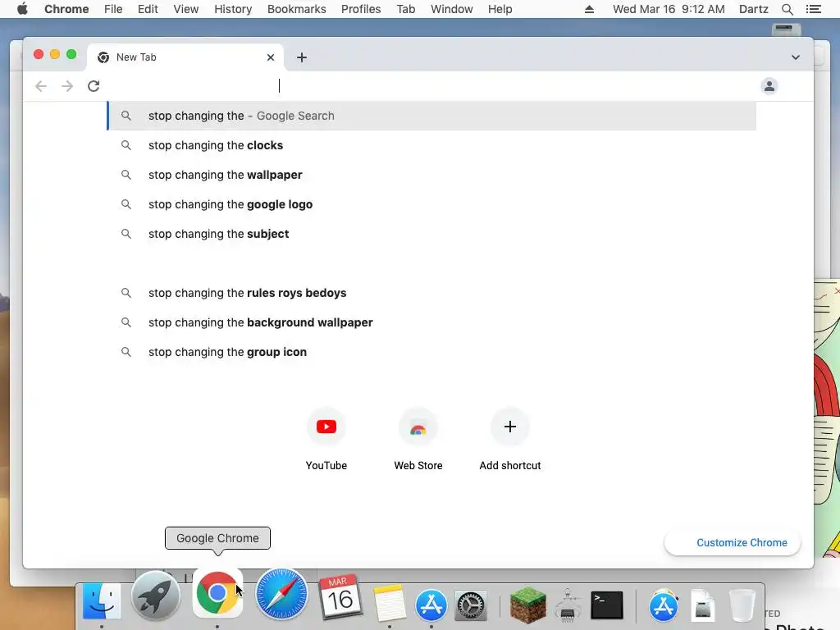Select 'stop changing the subject' suggestion
The width and height of the screenshot is (840, 630).
431,234
